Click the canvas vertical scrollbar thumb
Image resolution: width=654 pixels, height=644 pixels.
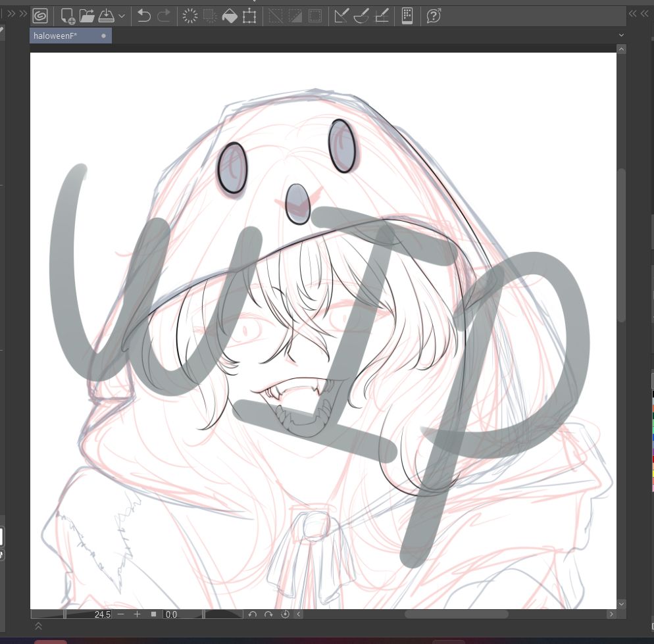click(x=622, y=245)
